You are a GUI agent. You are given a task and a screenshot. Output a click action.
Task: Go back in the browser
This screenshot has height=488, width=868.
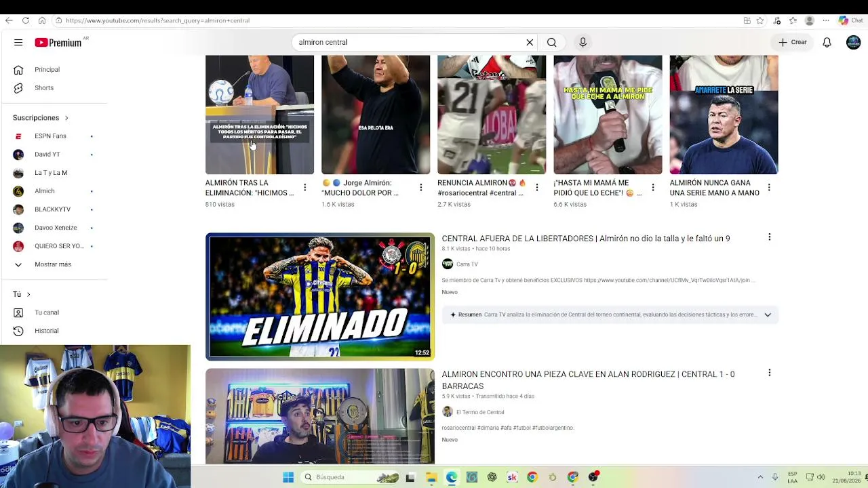(x=9, y=20)
